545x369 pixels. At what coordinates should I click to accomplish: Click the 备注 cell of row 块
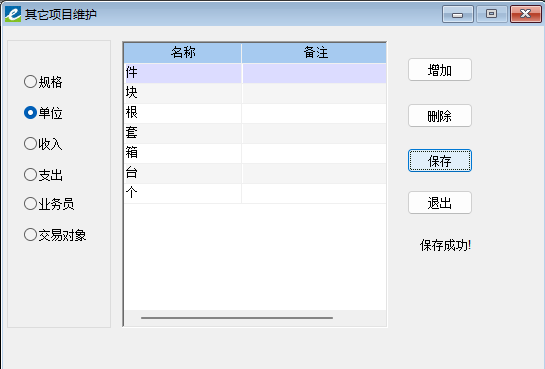(x=314, y=93)
